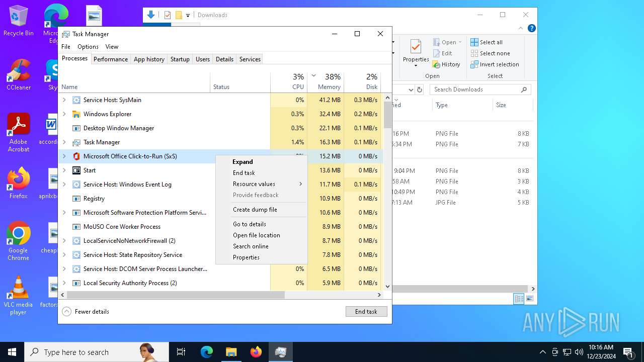The image size is (644, 362).
Task: Choose End task in the context menu
Action: coord(261,173)
